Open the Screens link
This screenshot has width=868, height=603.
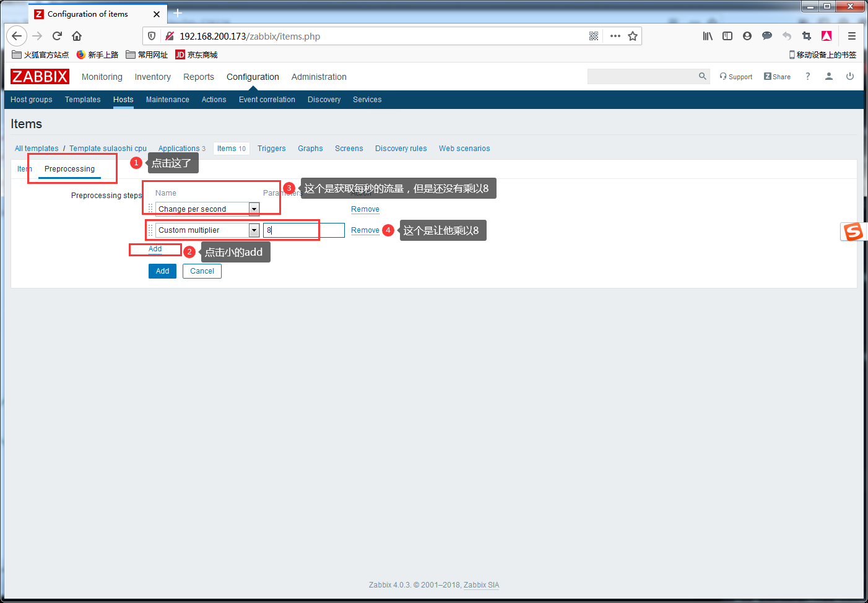tap(349, 149)
